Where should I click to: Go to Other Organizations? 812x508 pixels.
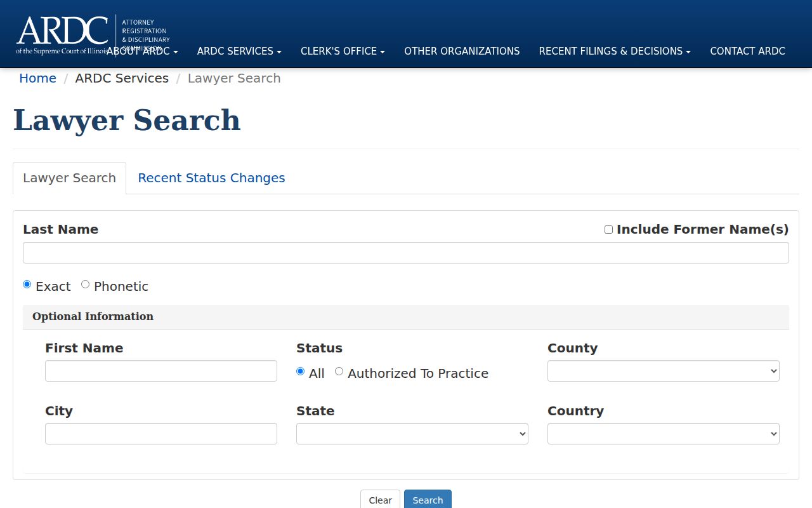462,51
